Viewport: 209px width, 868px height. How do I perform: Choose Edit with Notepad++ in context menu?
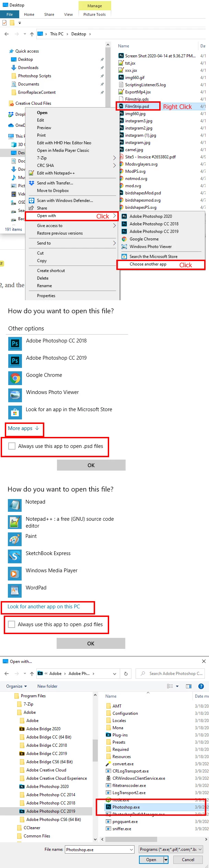[x=56, y=173]
